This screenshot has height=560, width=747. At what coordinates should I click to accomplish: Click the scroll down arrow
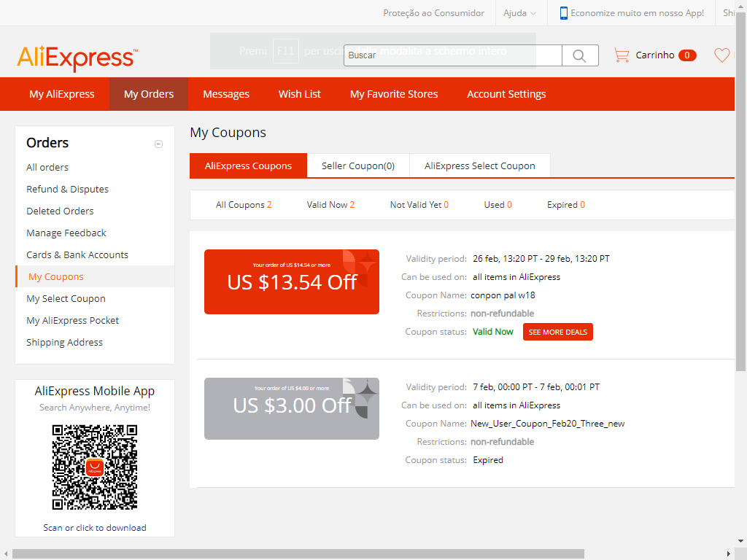pyautogui.click(x=741, y=541)
